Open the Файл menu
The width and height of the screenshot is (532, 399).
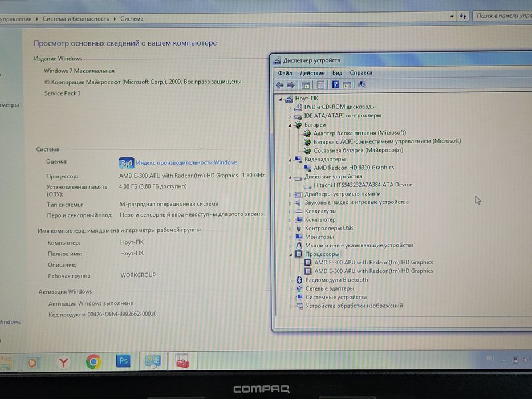pos(285,73)
